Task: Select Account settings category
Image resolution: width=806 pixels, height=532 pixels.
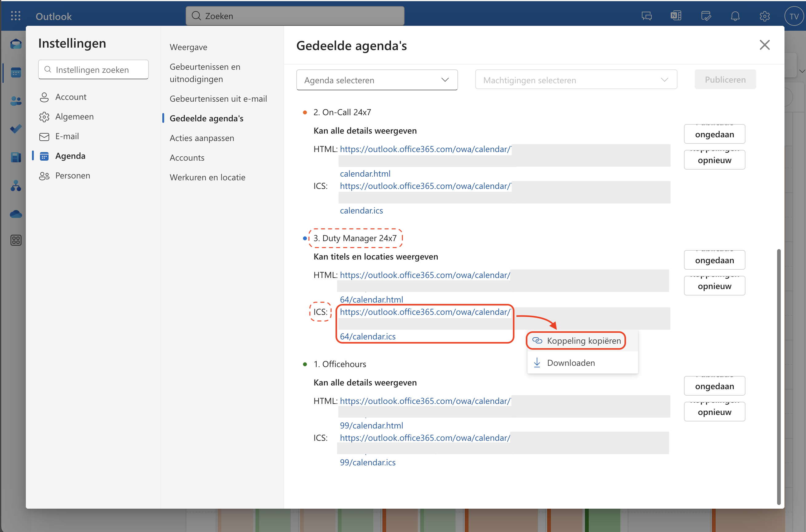Action: tap(71, 97)
